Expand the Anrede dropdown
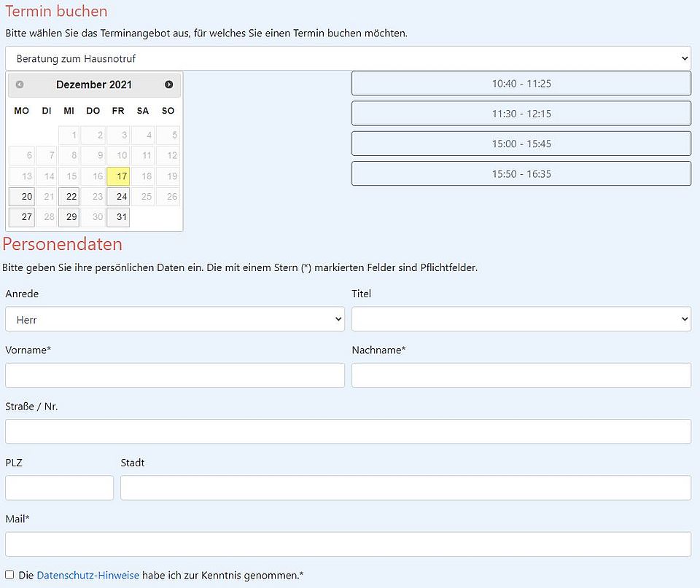This screenshot has width=700, height=588. (175, 319)
